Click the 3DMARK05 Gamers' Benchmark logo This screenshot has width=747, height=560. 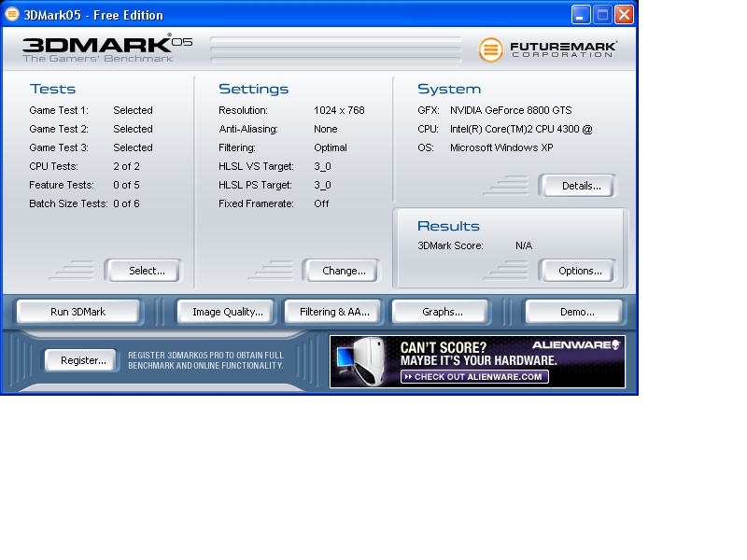click(107, 49)
